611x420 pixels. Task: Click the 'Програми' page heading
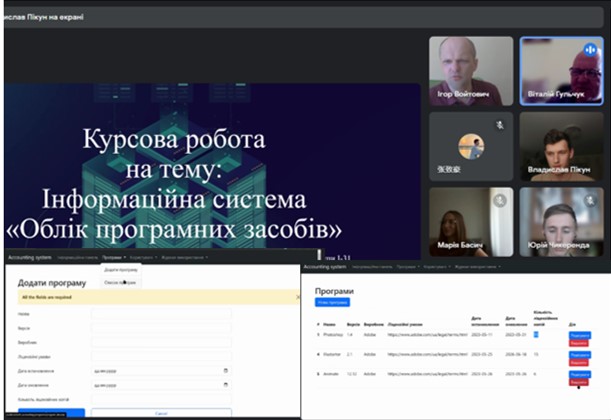click(x=334, y=291)
